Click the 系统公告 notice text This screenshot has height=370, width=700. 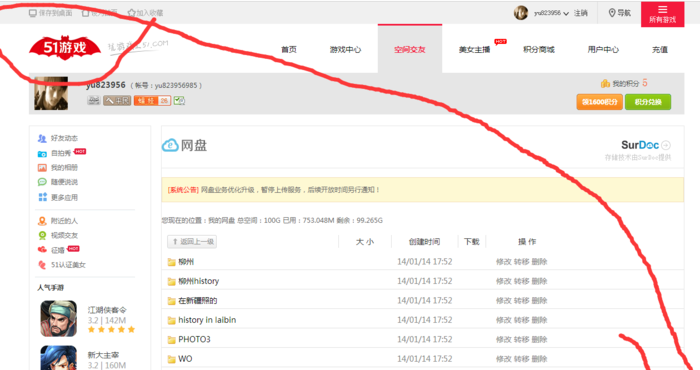[183, 190]
